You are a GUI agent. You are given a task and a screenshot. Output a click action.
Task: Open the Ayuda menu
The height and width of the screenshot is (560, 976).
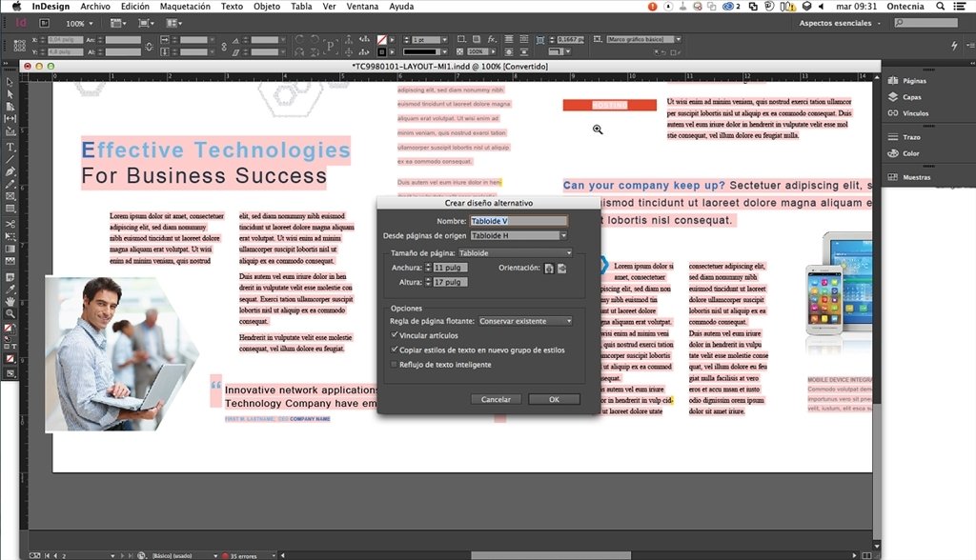(401, 7)
